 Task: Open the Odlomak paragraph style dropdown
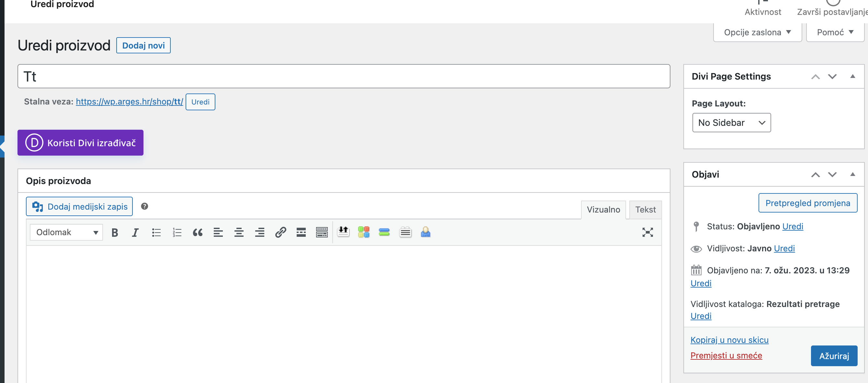click(66, 232)
